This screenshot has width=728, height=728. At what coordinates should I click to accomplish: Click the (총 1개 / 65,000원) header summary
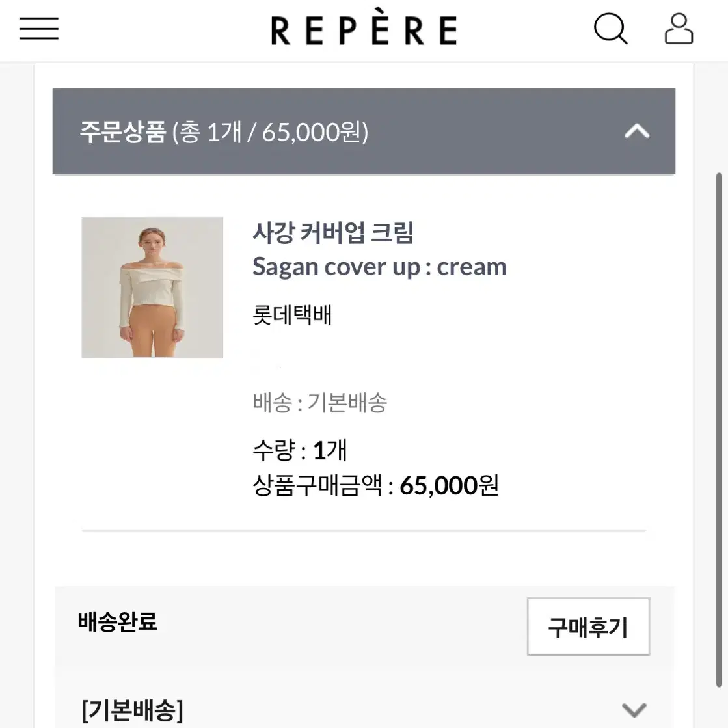tap(270, 132)
